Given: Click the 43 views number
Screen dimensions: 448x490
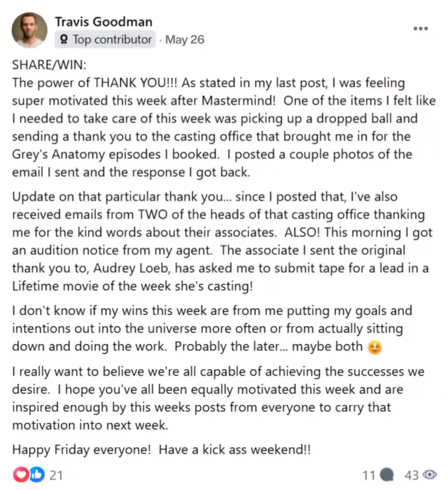Looking at the screenshot, I should (411, 475).
